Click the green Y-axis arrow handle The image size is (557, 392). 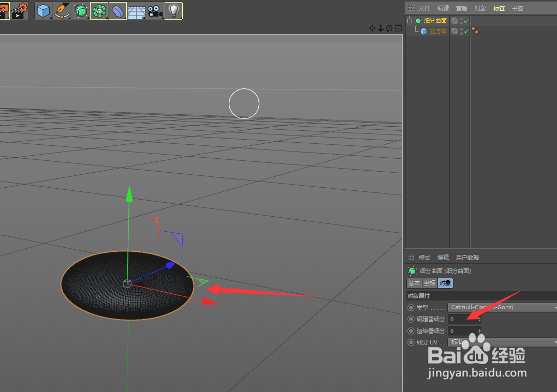129,194
